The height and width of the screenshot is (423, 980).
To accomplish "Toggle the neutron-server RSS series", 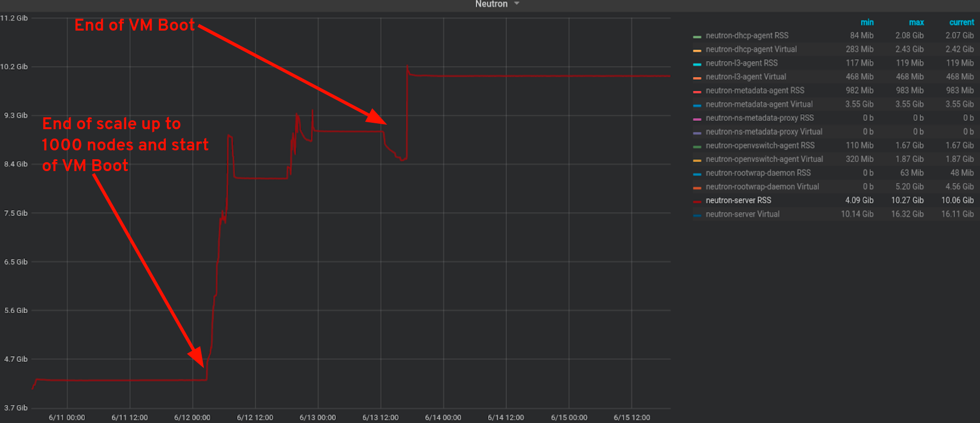I will click(x=738, y=201).
